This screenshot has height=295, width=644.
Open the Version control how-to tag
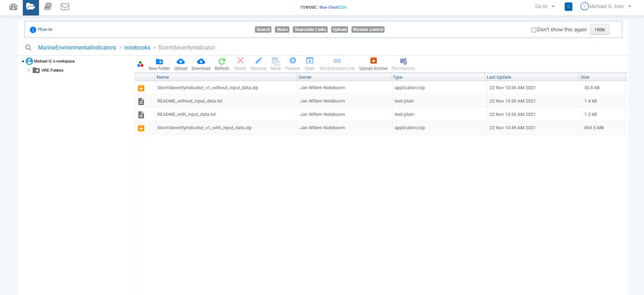[x=368, y=29]
